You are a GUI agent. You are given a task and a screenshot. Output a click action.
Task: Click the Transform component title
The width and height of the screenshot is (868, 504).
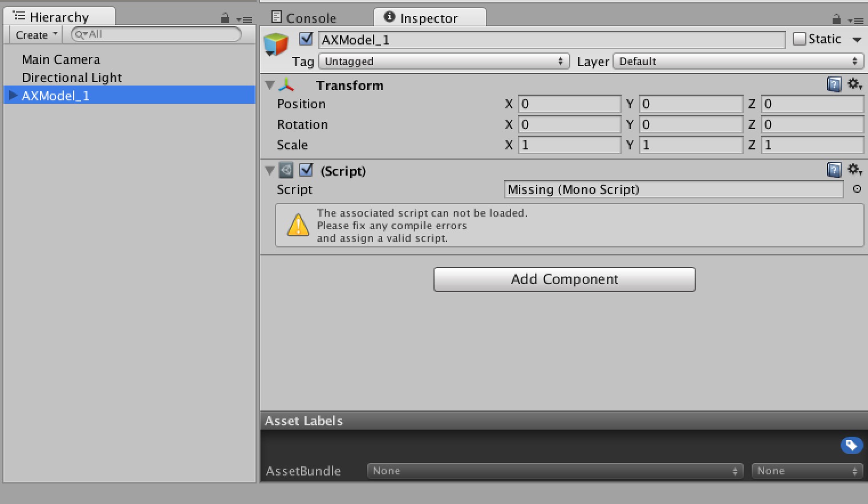[x=350, y=86]
